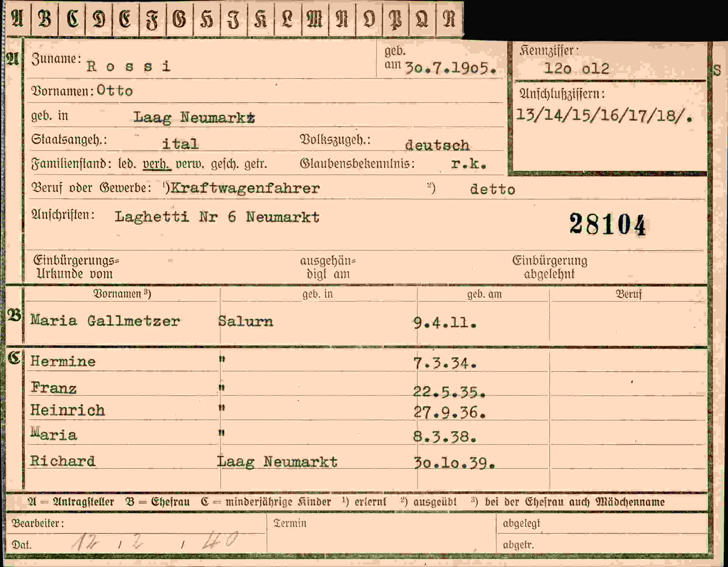
Task: Click the Fraktur letter L index tab
Action: point(288,19)
